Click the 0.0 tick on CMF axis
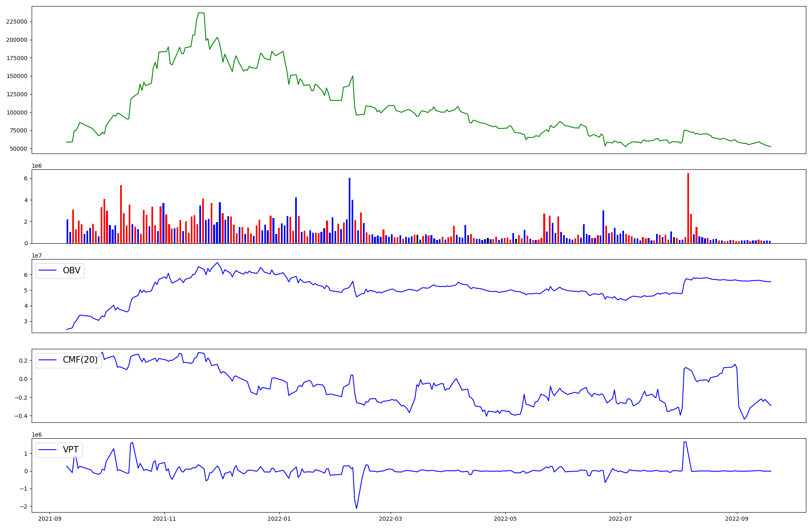 23,379
